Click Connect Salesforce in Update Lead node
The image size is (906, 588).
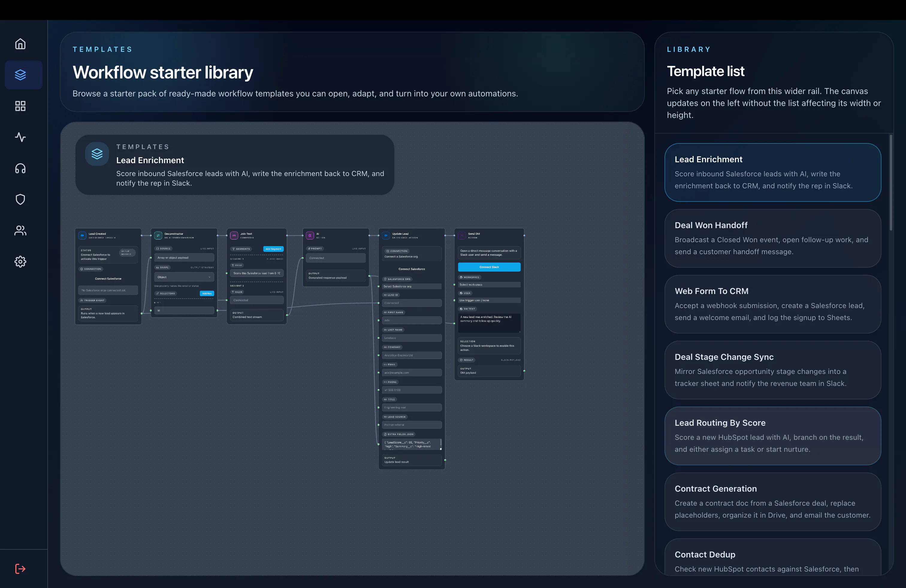tap(412, 269)
